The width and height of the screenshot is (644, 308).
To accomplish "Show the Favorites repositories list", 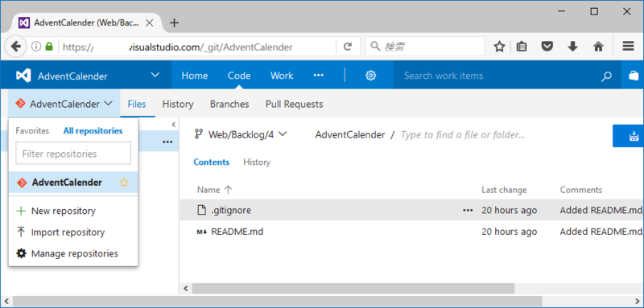I will click(x=32, y=131).
